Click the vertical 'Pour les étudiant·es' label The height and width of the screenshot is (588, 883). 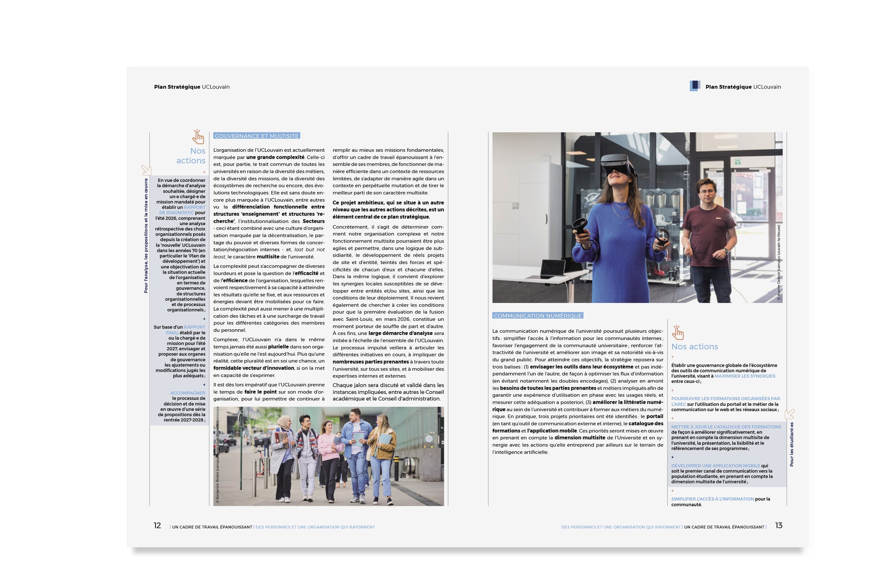tap(792, 444)
